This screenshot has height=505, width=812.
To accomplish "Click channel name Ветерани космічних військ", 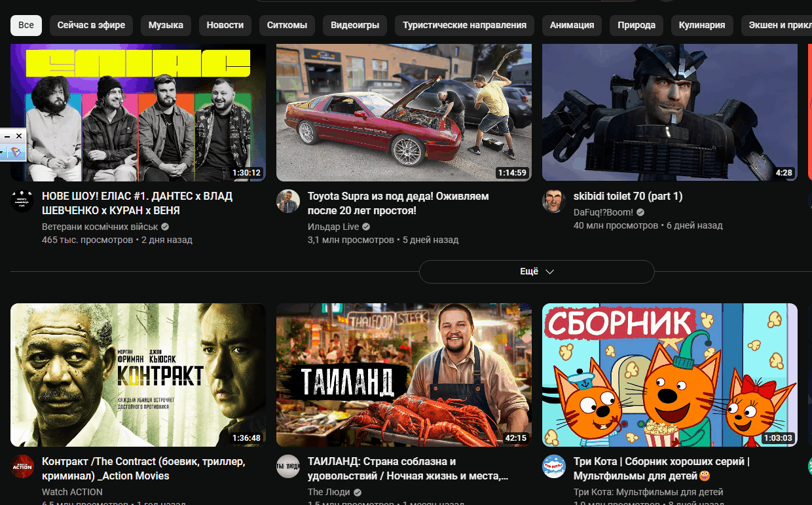I will point(100,227).
